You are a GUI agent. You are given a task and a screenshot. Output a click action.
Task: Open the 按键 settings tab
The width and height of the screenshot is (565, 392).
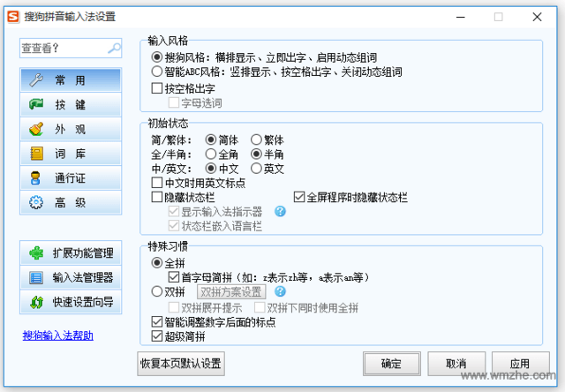71,104
